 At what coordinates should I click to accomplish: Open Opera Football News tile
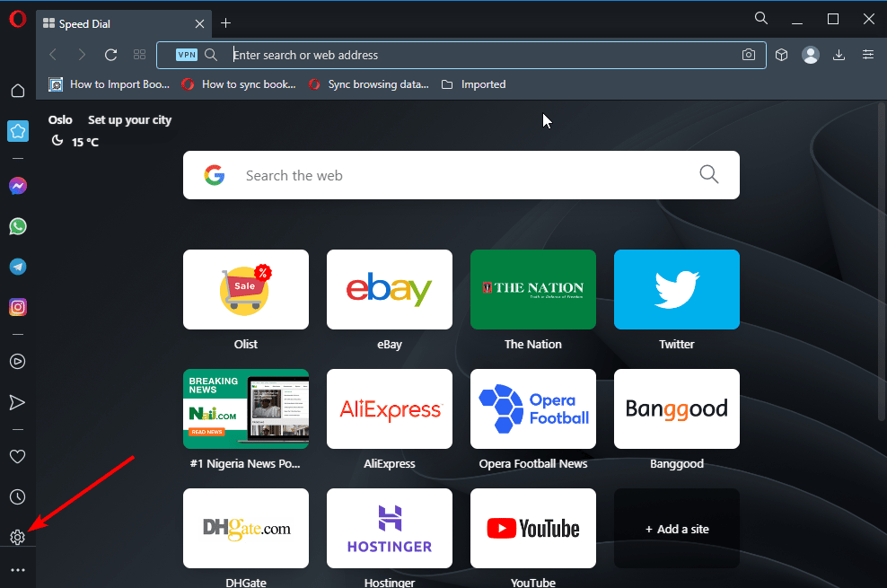pos(533,408)
